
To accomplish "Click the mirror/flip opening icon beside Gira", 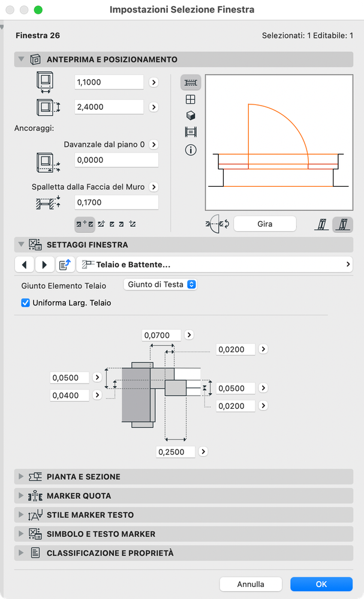I will (217, 224).
